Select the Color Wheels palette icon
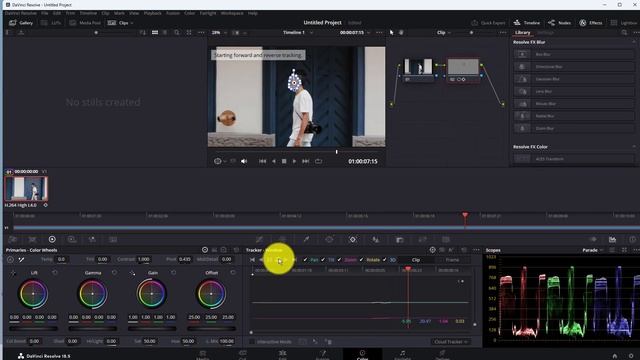Screen dimensions: 640x360 (x=52, y=240)
